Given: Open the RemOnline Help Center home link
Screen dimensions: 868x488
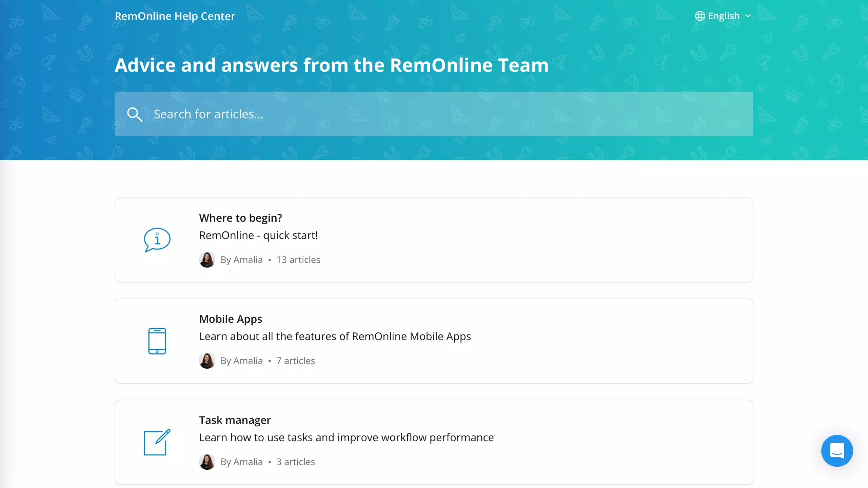Looking at the screenshot, I should point(175,16).
